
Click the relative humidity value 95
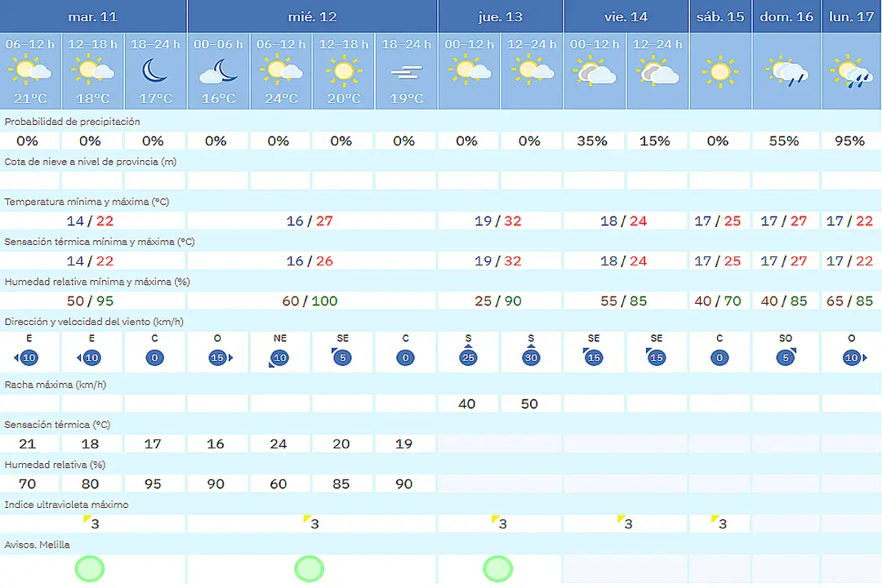pos(153,483)
